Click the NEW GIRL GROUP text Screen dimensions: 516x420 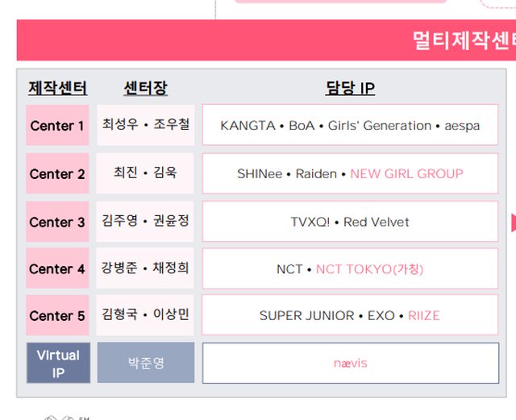tap(406, 173)
